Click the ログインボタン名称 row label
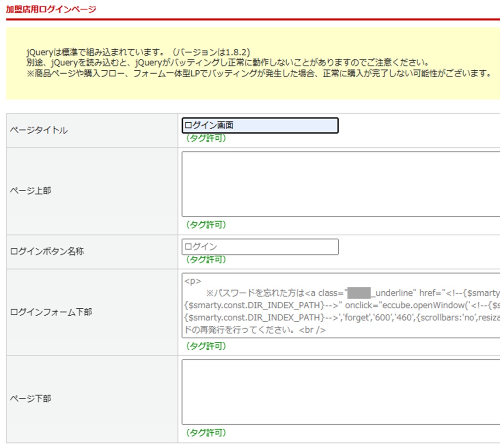500x448 pixels. pyautogui.click(x=47, y=251)
